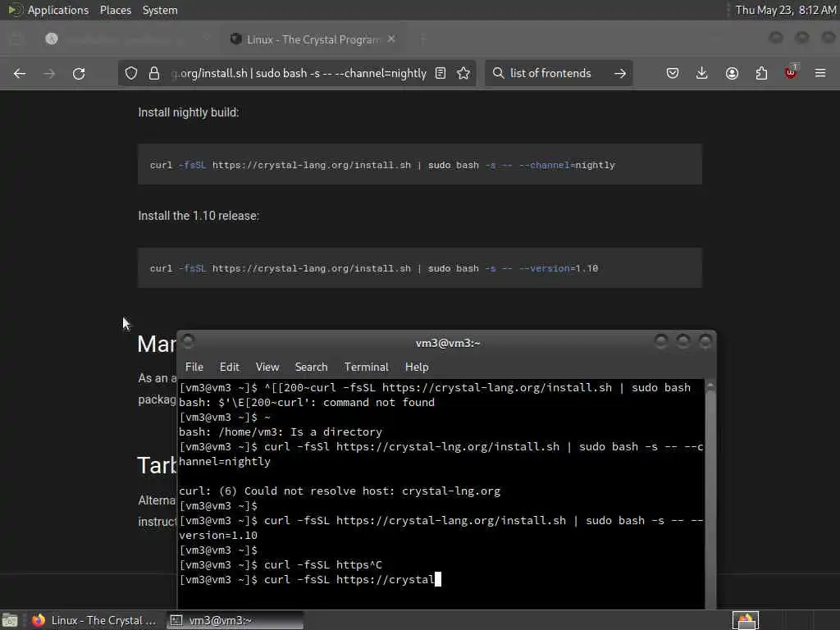This screenshot has width=840, height=630.
Task: Open the Firefox downloads panel
Action: click(702, 73)
